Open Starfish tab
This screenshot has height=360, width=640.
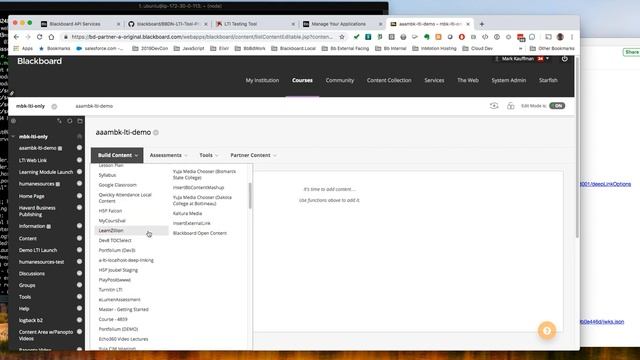tap(548, 80)
